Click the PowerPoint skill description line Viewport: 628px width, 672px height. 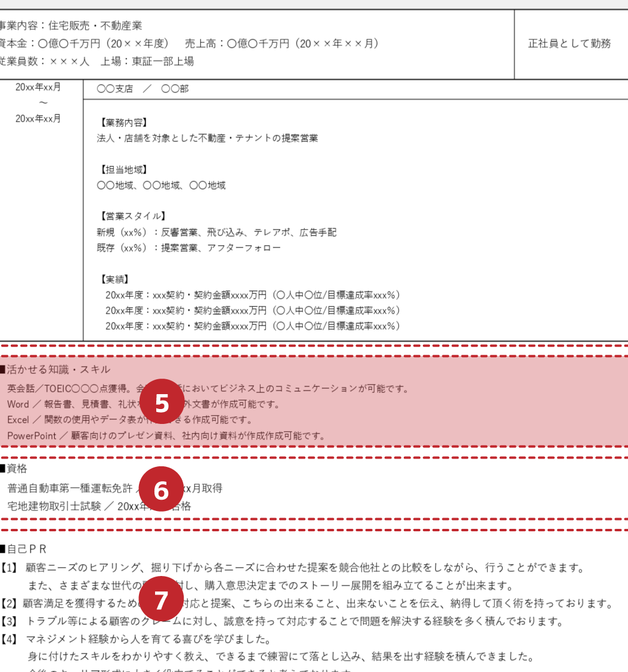point(166,436)
